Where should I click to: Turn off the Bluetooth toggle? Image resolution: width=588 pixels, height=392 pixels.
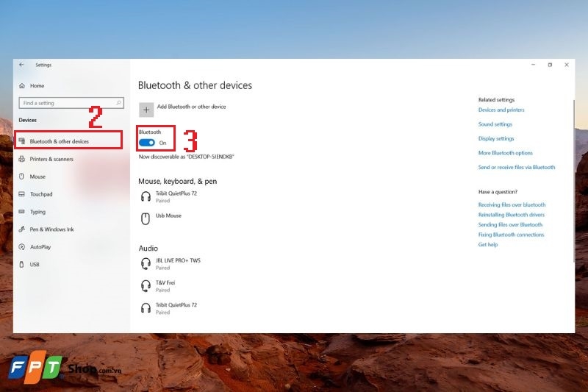pyautogui.click(x=146, y=143)
